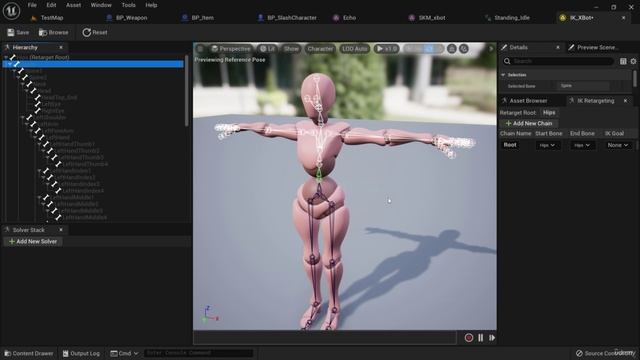Click the SKM_xbot tab icon
The height and width of the screenshot is (360, 640).
tap(411, 18)
